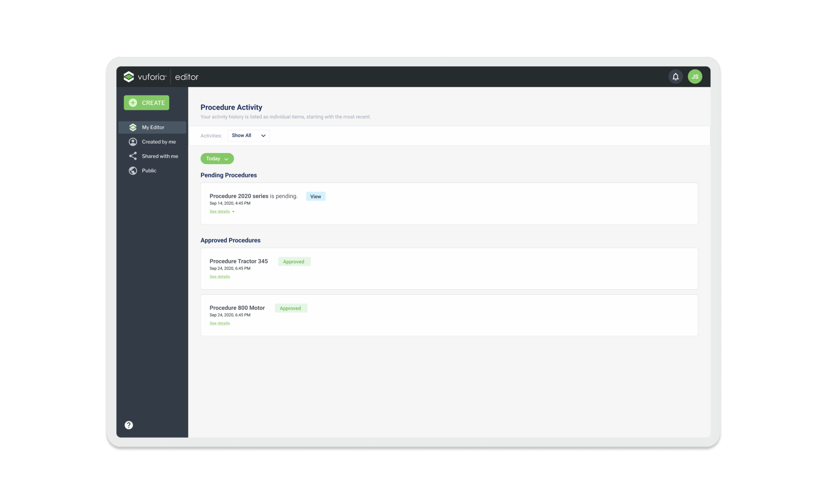Screen dimensions: 827x504
Task: Click the Public globe icon
Action: click(133, 170)
